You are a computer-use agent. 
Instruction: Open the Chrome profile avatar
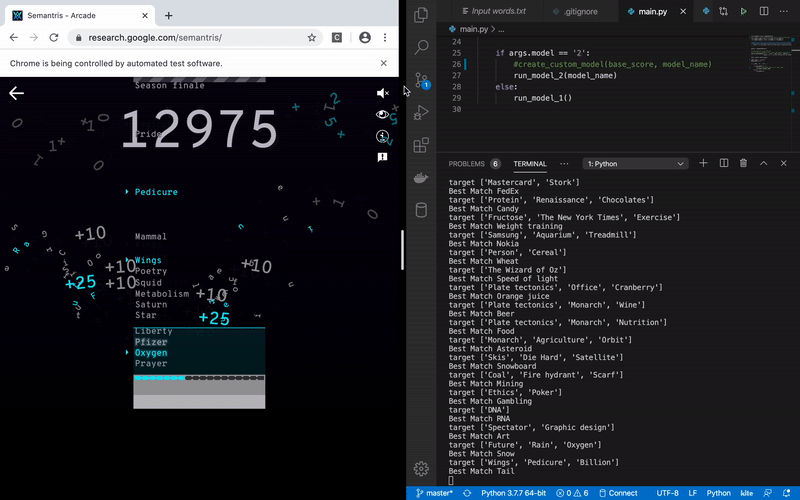[365, 37]
